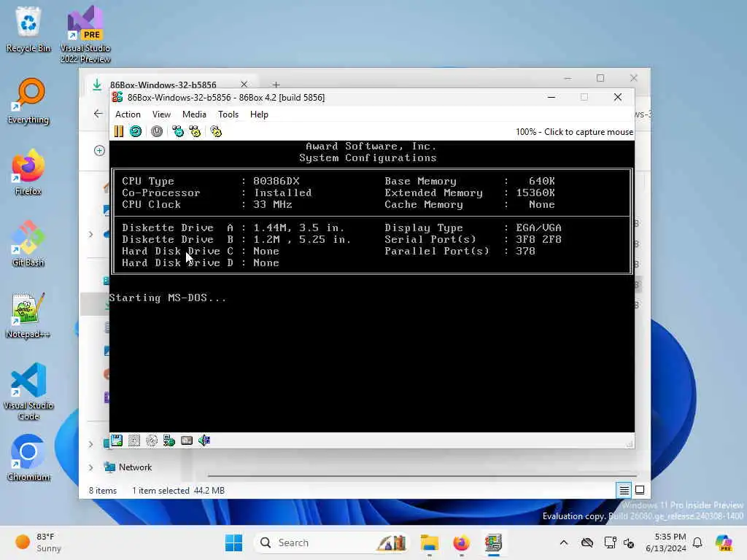Click the floppy drive A status bar icon
Image resolution: width=747 pixels, height=560 pixels.
(117, 440)
